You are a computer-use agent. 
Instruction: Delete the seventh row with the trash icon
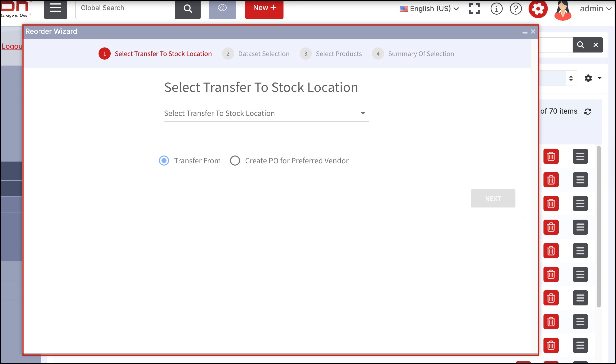(551, 298)
